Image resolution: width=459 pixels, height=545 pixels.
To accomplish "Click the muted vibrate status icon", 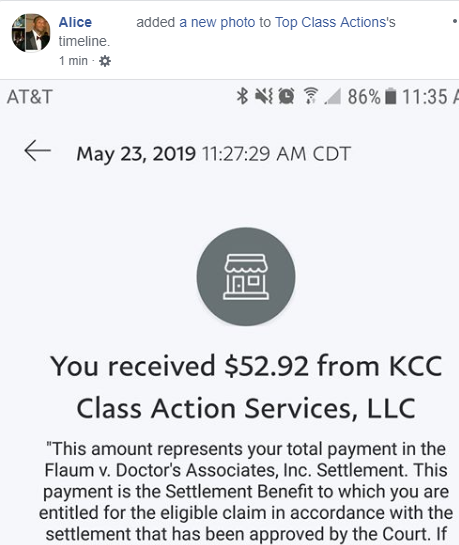I will point(264,96).
